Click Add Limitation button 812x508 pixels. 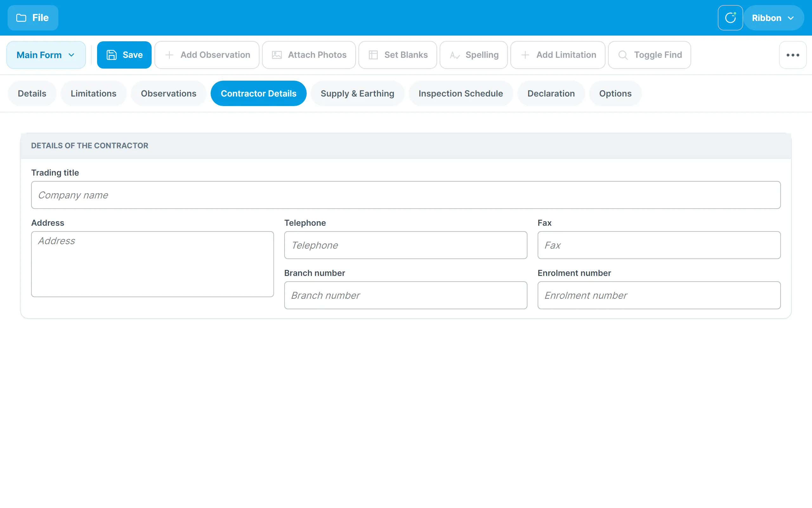[558, 55]
